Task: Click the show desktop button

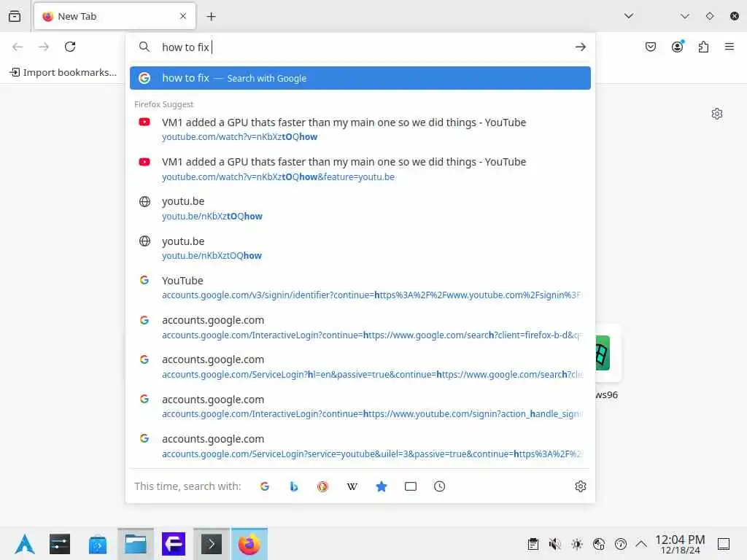Action: coord(724,544)
